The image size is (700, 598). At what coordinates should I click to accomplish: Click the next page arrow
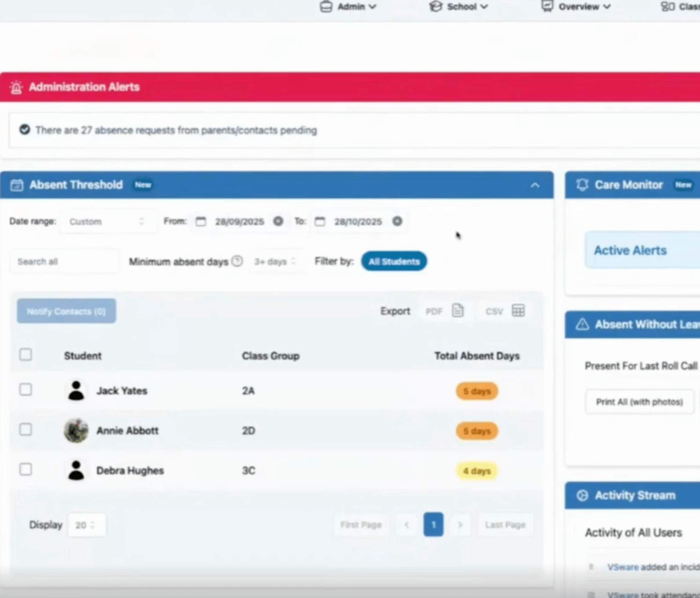pos(460,525)
